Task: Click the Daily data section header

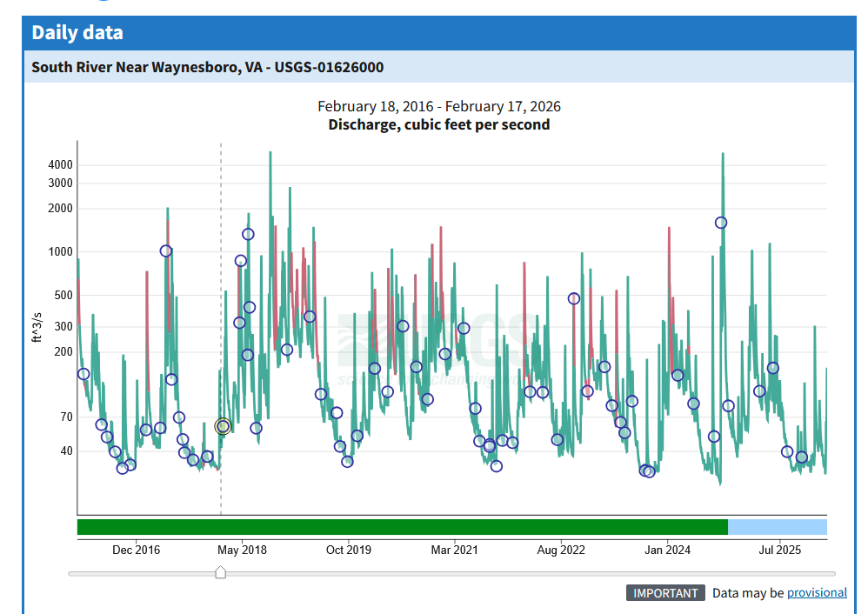Action: pos(77,33)
